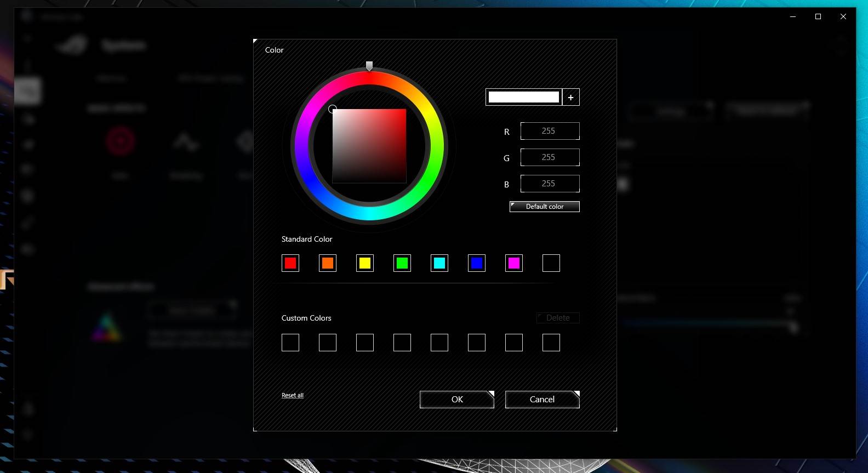Select the cyan standard color swatch
Viewport: 868px width, 473px height.
439,263
